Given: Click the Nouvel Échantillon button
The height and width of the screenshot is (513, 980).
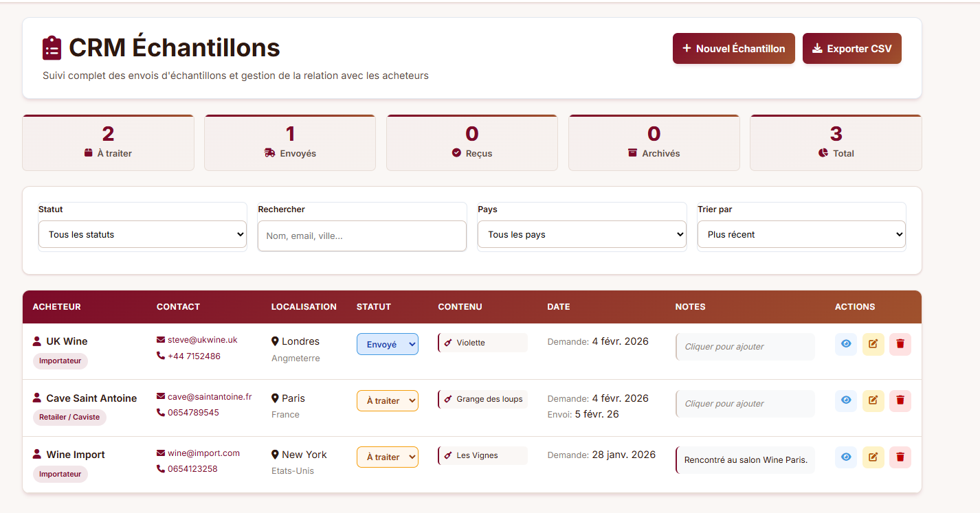Looking at the screenshot, I should (x=733, y=48).
